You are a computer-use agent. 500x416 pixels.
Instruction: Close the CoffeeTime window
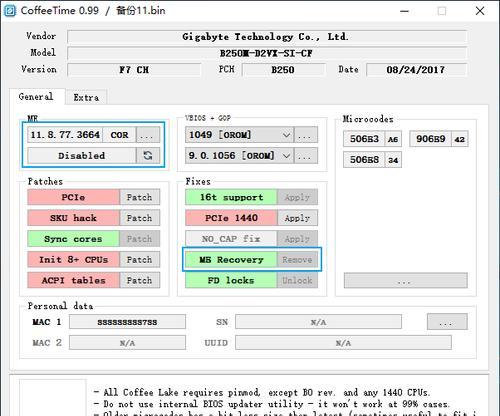(480, 11)
